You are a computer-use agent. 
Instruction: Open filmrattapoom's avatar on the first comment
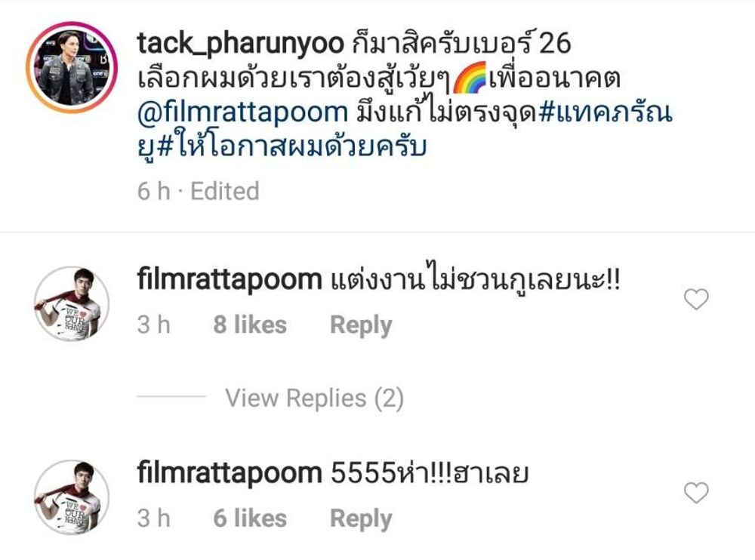click(72, 304)
